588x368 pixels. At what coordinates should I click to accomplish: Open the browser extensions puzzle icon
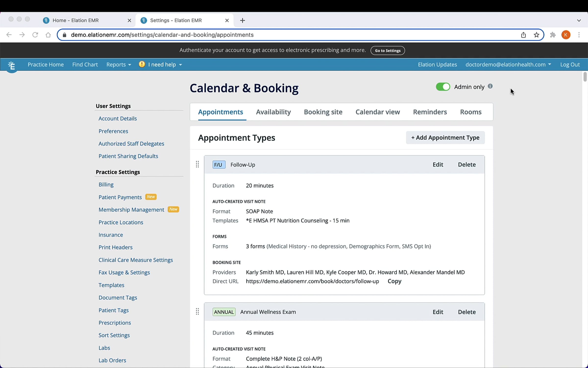pyautogui.click(x=553, y=35)
